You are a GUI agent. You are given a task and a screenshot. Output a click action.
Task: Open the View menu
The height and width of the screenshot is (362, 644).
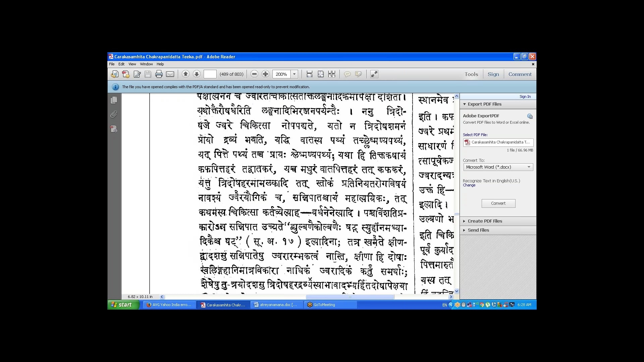point(132,64)
